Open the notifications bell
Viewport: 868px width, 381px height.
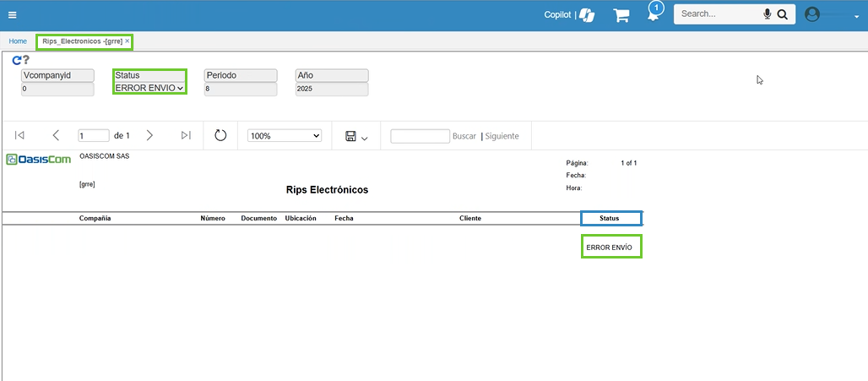654,14
